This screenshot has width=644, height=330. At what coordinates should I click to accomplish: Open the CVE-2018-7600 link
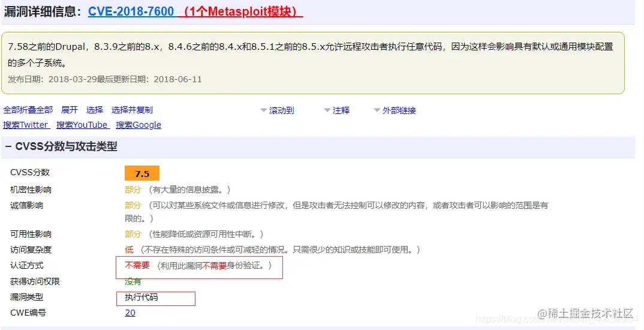[131, 11]
